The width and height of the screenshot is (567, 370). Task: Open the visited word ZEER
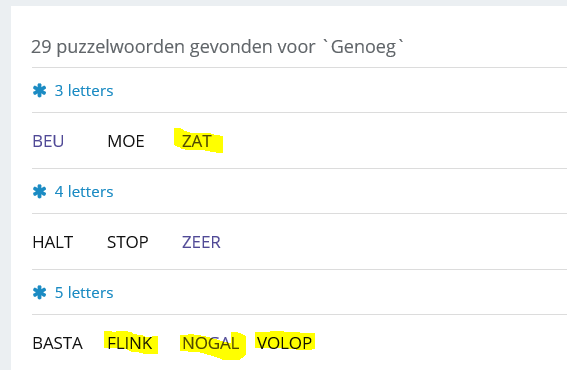201,242
